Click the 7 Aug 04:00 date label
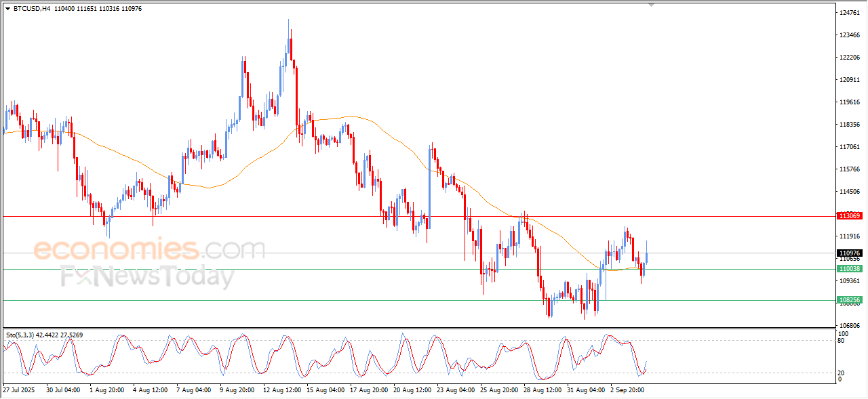Viewport: 868px width, 399px height. click(x=193, y=390)
